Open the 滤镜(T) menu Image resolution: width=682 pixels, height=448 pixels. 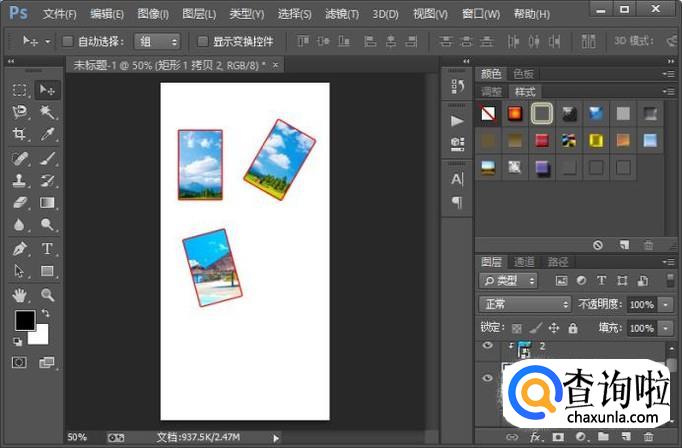pos(341,14)
